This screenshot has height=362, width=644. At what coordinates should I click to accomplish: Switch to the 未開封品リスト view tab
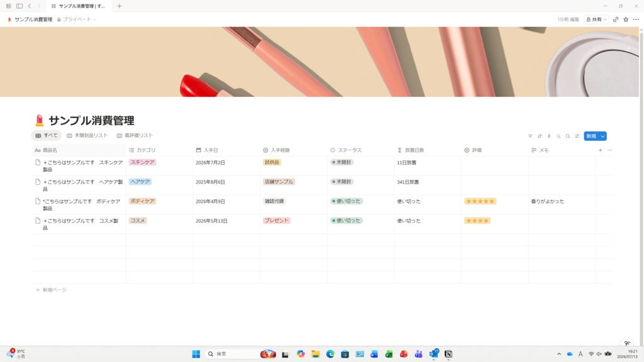click(87, 136)
